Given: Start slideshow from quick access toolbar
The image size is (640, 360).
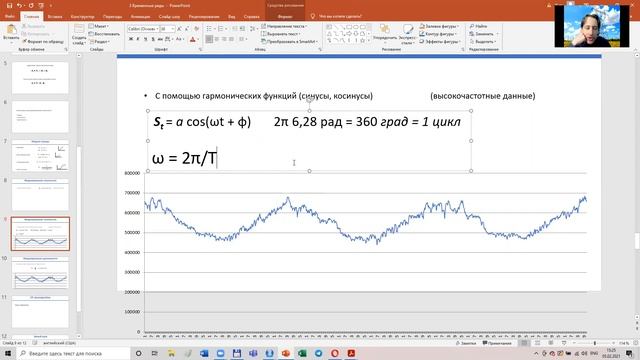Looking at the screenshot, I should (41, 6).
